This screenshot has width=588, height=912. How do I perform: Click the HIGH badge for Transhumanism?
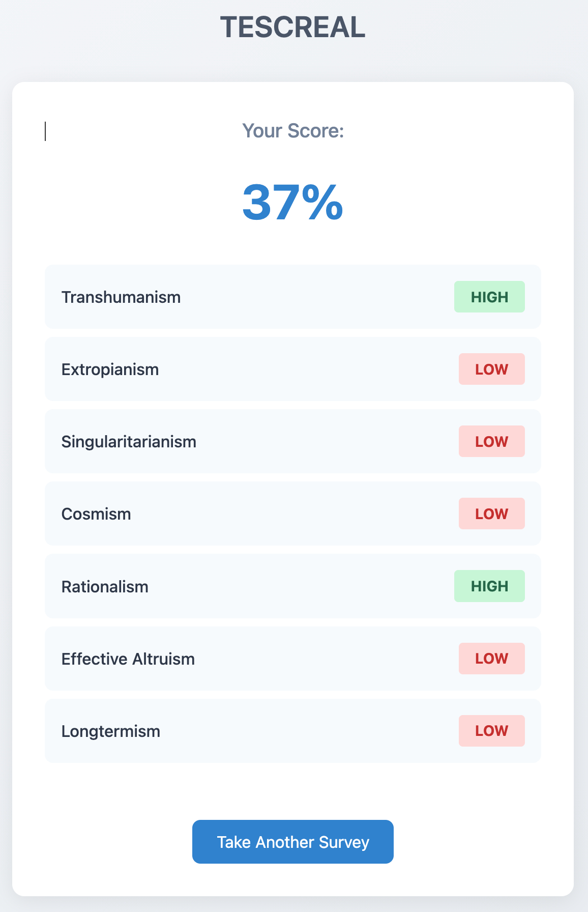(489, 297)
